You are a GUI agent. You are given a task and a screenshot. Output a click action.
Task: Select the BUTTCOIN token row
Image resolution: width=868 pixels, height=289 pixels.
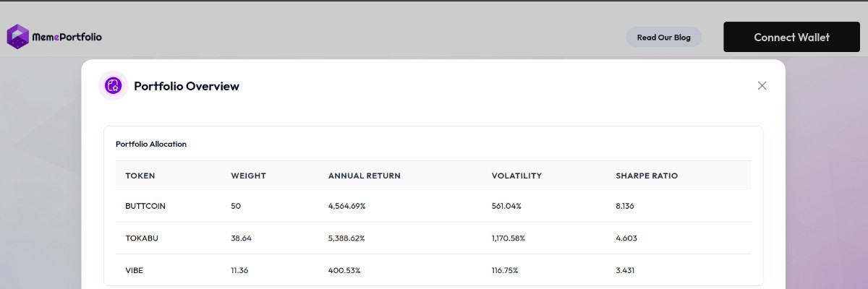click(x=434, y=206)
